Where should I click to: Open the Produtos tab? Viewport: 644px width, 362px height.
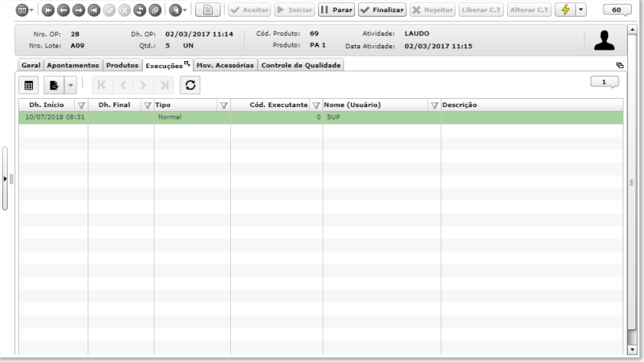coord(122,65)
